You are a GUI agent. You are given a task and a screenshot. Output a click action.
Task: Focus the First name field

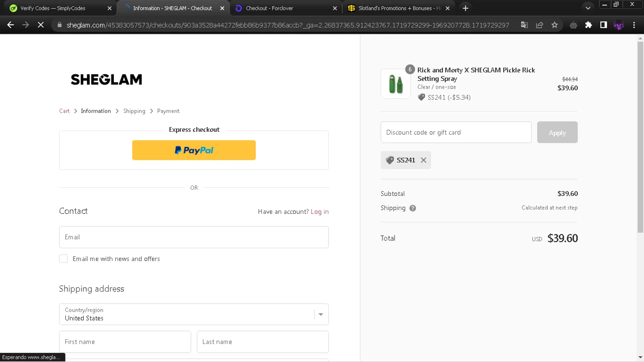click(125, 342)
